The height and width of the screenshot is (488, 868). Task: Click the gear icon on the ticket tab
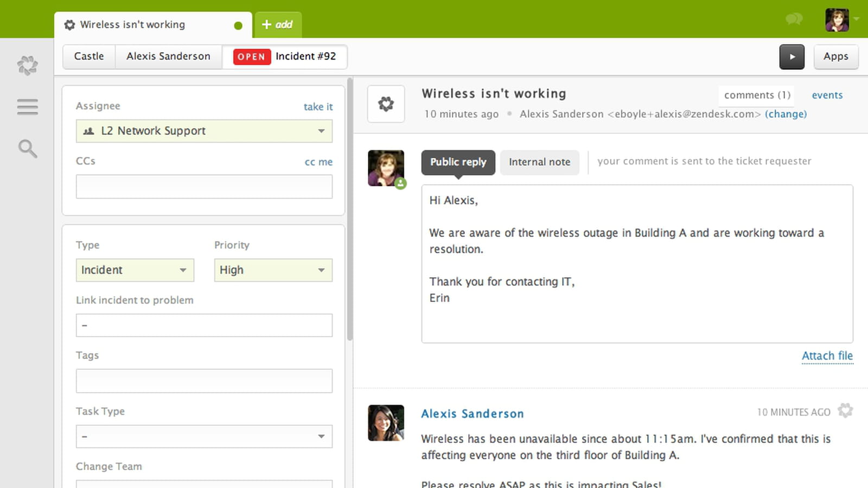[69, 25]
